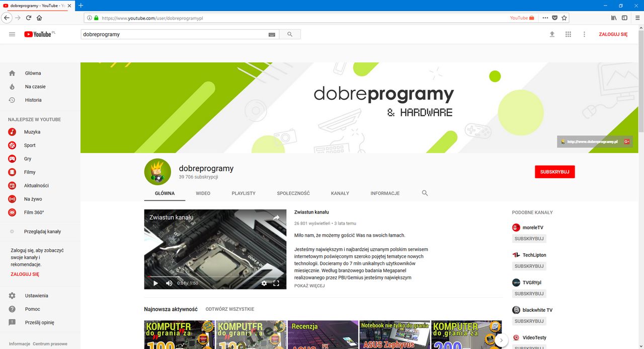Mute the trailer with the volume icon
This screenshot has width=644, height=349.
[169, 283]
